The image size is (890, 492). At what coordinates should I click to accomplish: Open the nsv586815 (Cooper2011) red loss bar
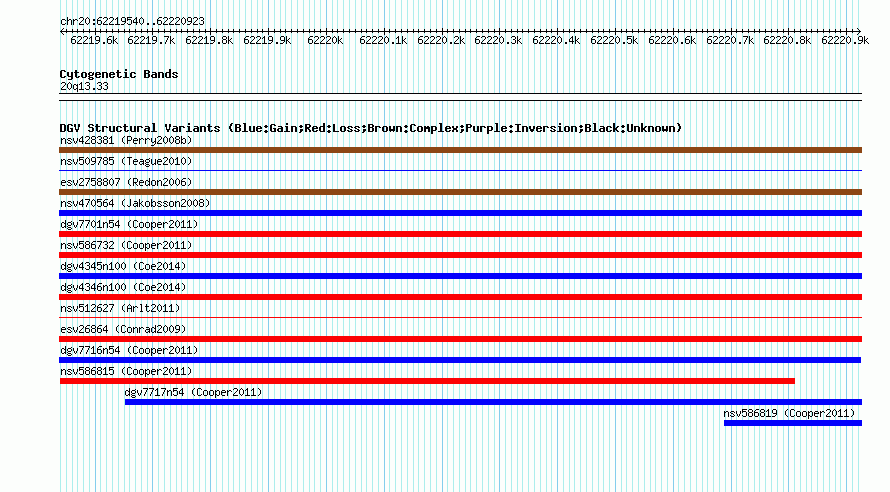tap(427, 381)
